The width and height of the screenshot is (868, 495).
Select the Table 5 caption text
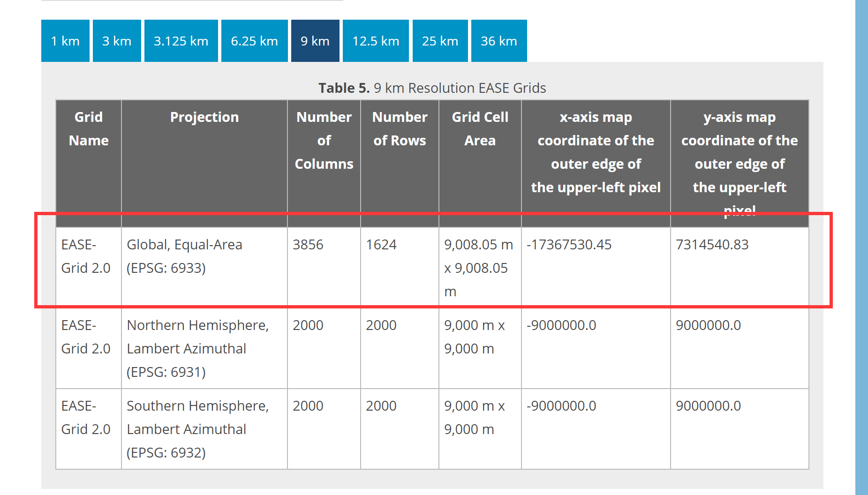click(x=432, y=88)
